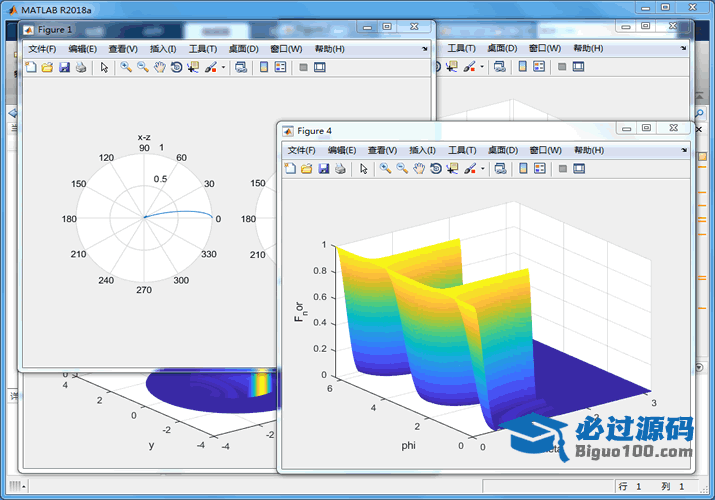Open 文件(F) menu in Figure 1
715x500 pixels.
point(42,49)
